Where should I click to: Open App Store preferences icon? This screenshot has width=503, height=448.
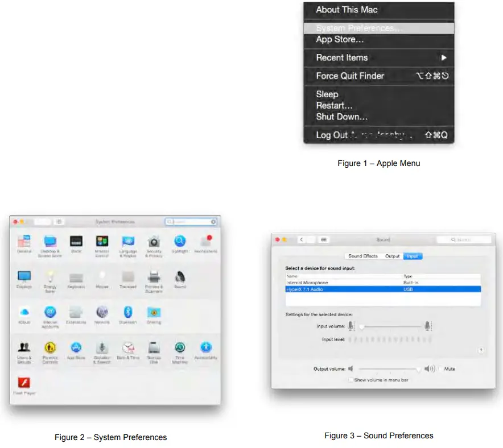coord(76,347)
